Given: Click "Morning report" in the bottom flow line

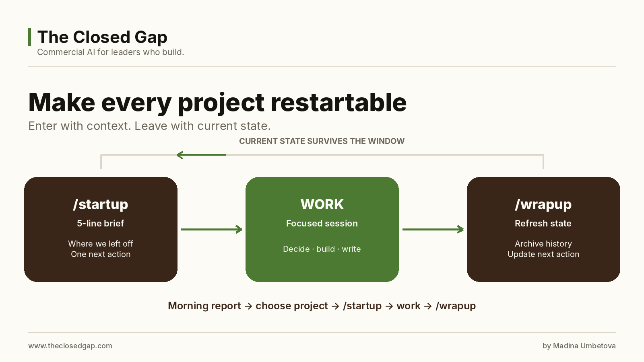Looking at the screenshot, I should (x=204, y=306).
